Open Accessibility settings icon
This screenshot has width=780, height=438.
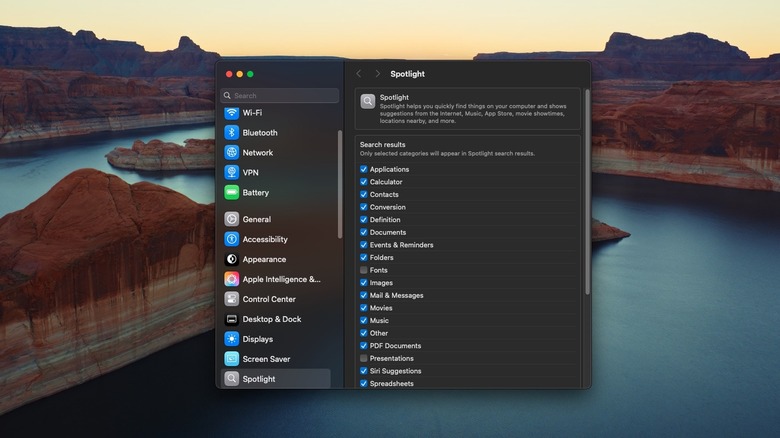point(232,240)
